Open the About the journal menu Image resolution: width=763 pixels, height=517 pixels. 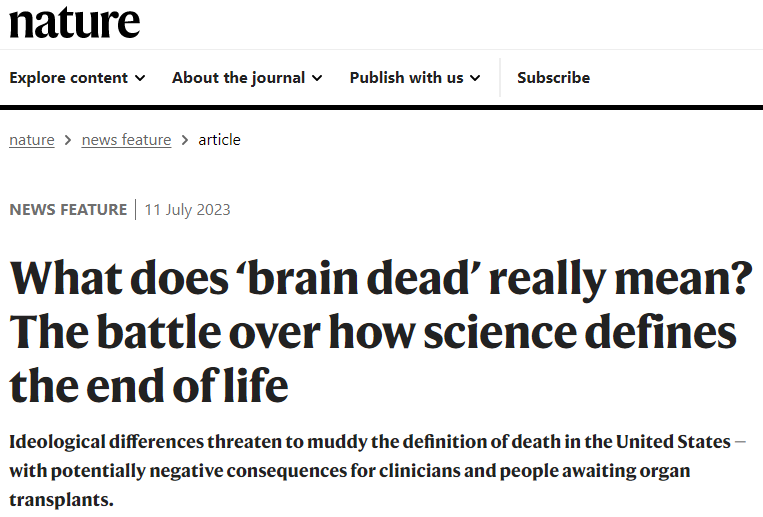[x=238, y=78]
